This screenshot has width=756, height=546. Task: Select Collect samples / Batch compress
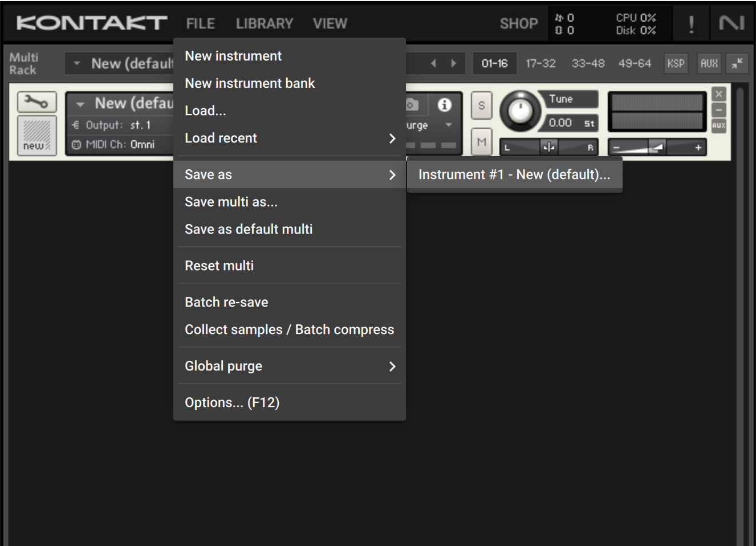(x=290, y=329)
